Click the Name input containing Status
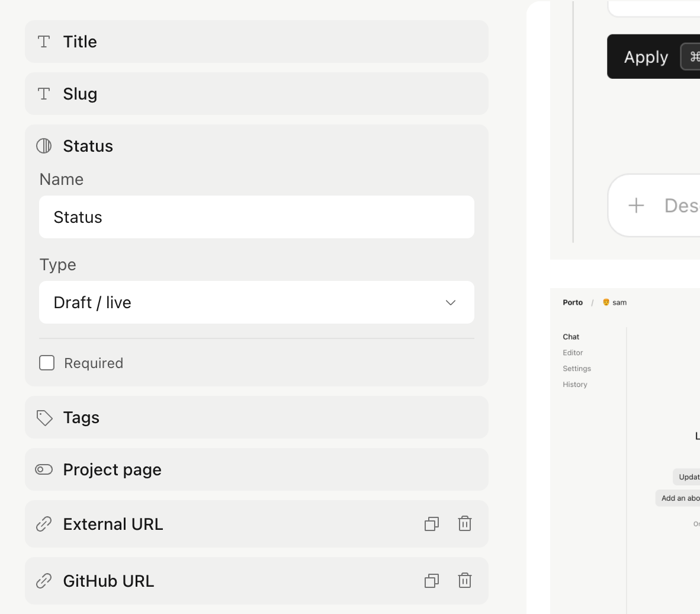This screenshot has height=614, width=700. (x=256, y=217)
